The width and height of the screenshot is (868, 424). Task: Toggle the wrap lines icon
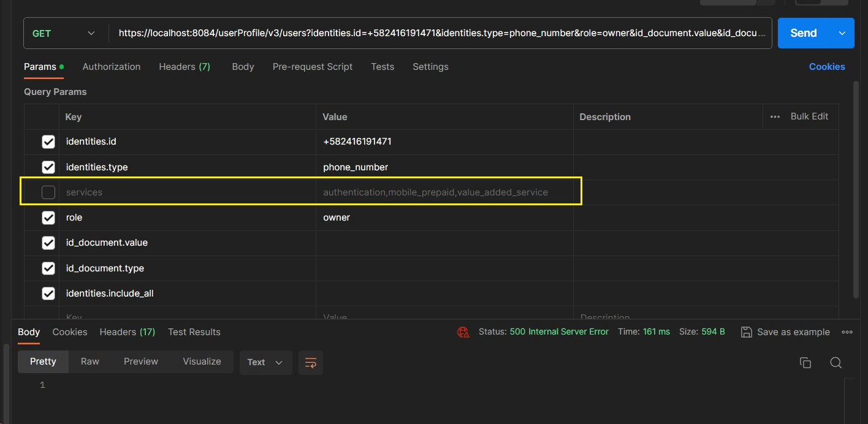[x=311, y=363]
